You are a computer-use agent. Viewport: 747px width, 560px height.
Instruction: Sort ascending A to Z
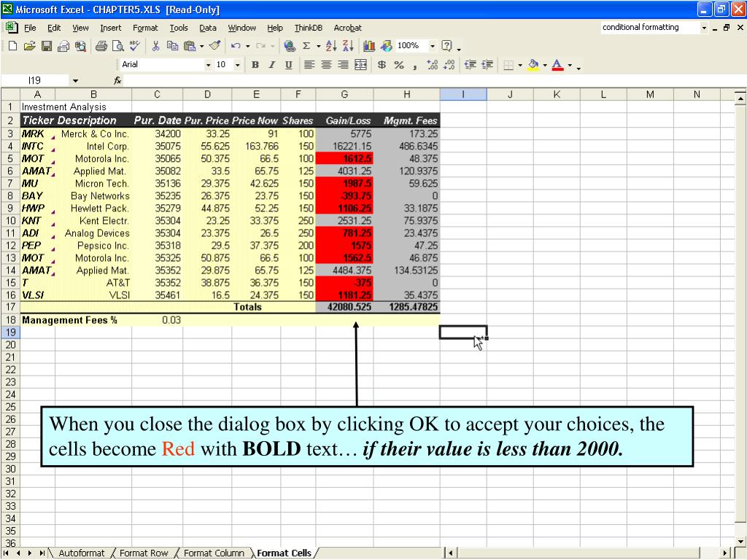point(331,46)
